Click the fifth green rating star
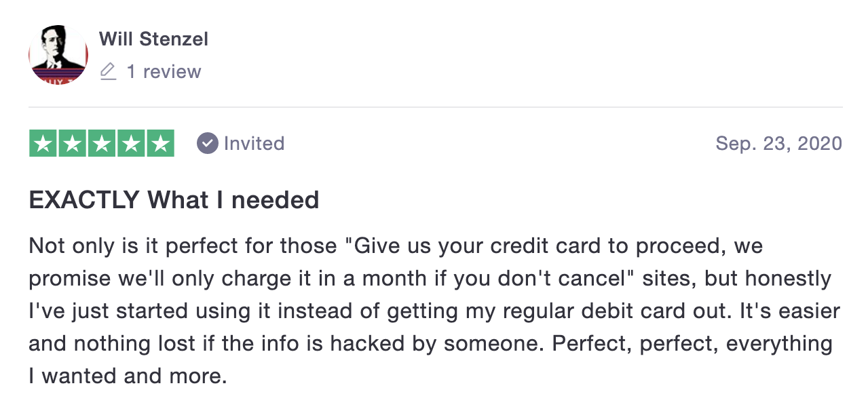The image size is (868, 409). point(160,143)
